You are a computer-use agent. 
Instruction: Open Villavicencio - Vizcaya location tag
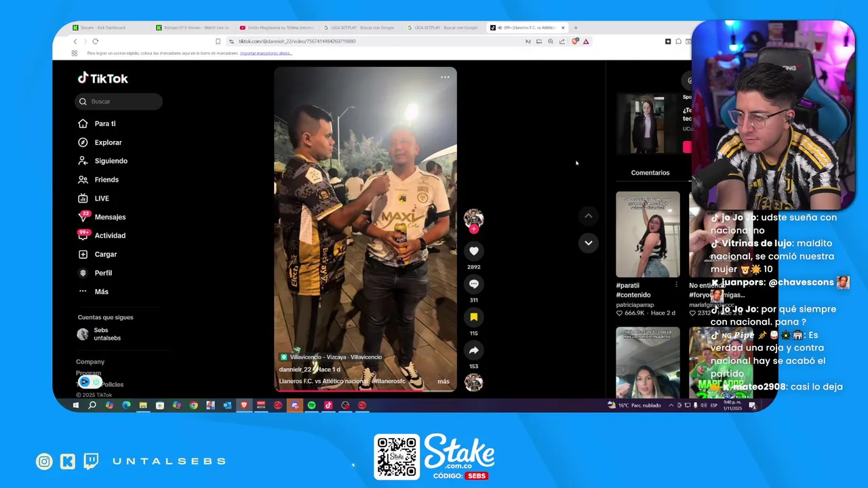pos(331,357)
